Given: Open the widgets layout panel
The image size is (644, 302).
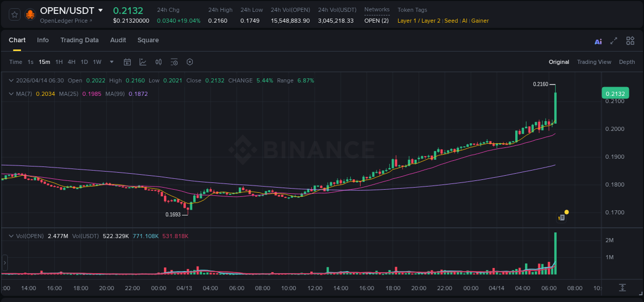Looking at the screenshot, I should pos(630,40).
